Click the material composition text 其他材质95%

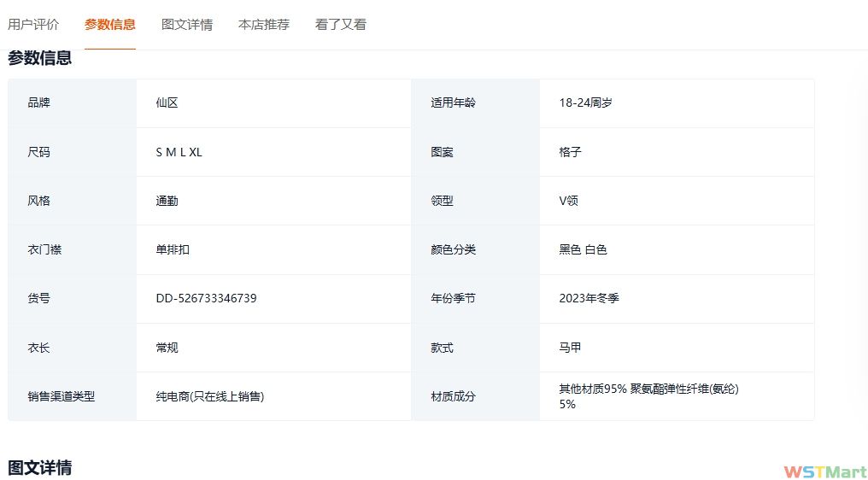click(593, 389)
